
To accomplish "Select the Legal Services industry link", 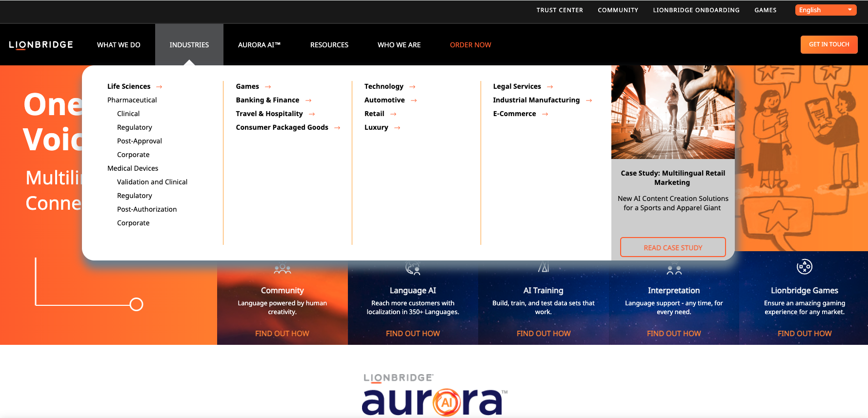I will [x=517, y=86].
